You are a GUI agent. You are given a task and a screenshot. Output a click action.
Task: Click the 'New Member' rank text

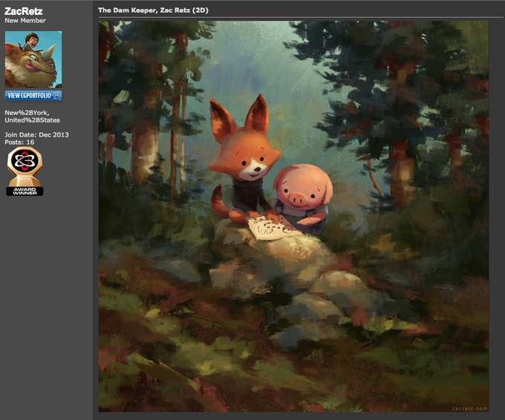tap(25, 20)
